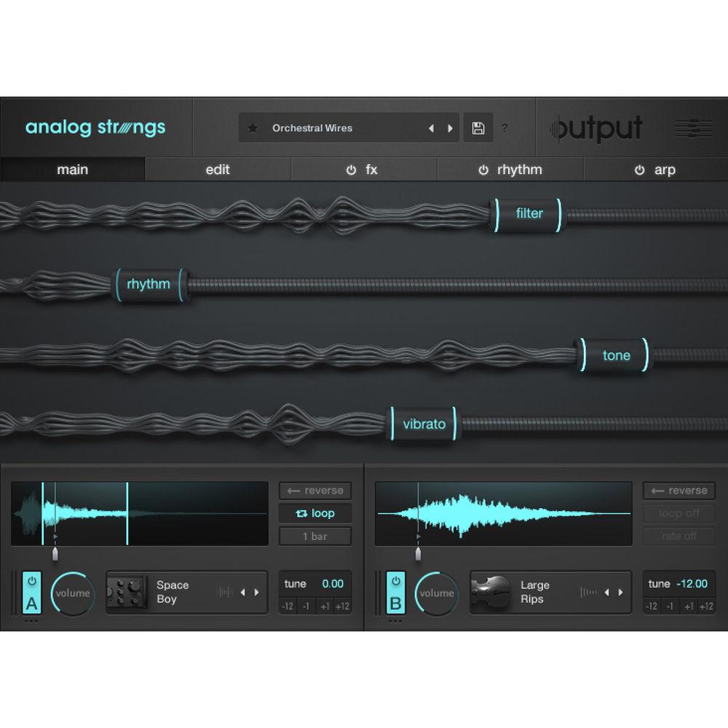Switch to the edit tab
This screenshot has height=728, width=728.
coord(218,170)
